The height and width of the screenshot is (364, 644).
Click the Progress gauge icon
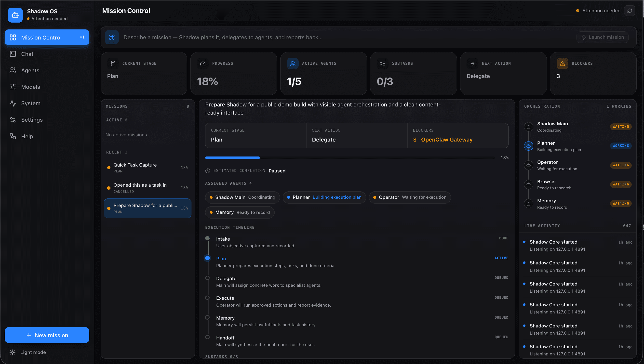(x=202, y=64)
